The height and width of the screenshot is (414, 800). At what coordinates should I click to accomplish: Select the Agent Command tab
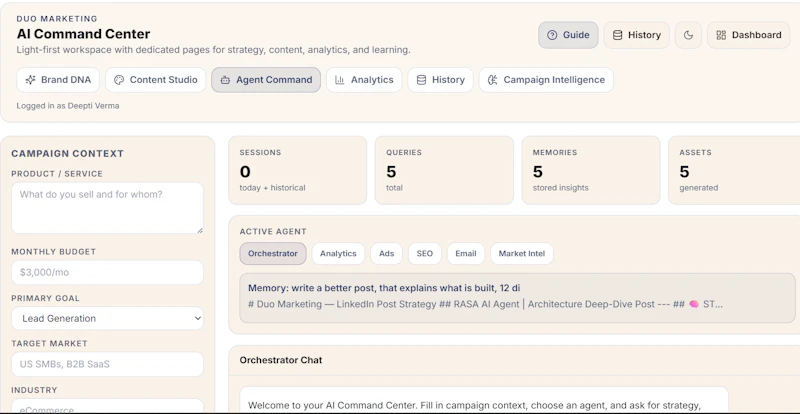pos(266,80)
